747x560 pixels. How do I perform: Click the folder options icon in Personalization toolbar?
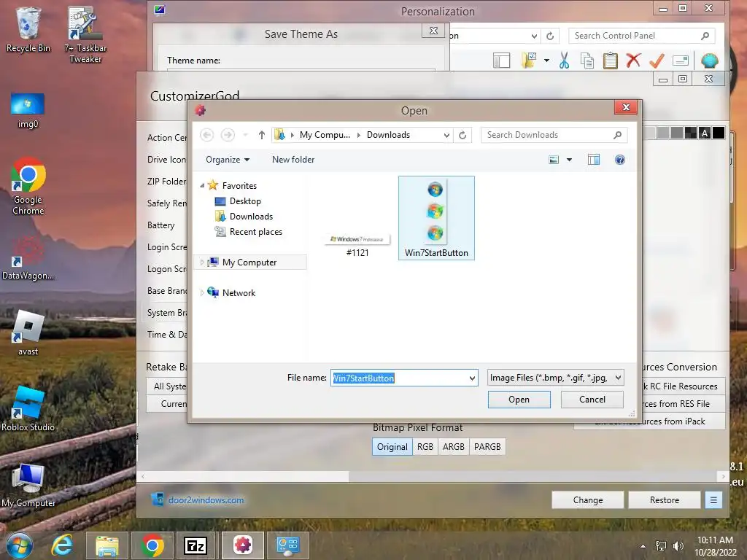coord(529,61)
